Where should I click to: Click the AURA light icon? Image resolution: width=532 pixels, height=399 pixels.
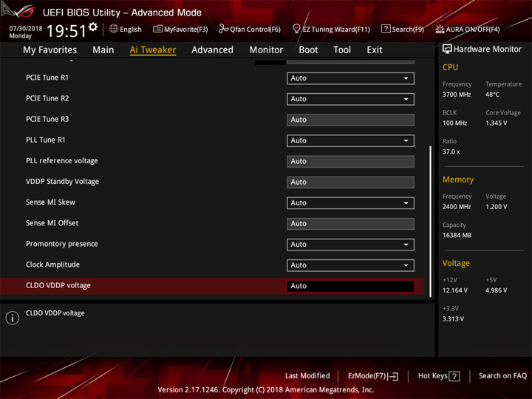tap(440, 29)
